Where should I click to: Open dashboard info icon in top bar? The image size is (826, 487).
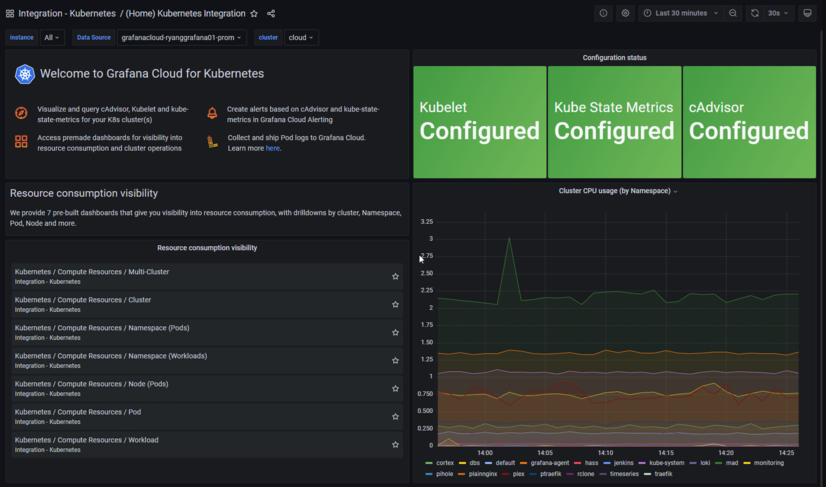click(603, 13)
